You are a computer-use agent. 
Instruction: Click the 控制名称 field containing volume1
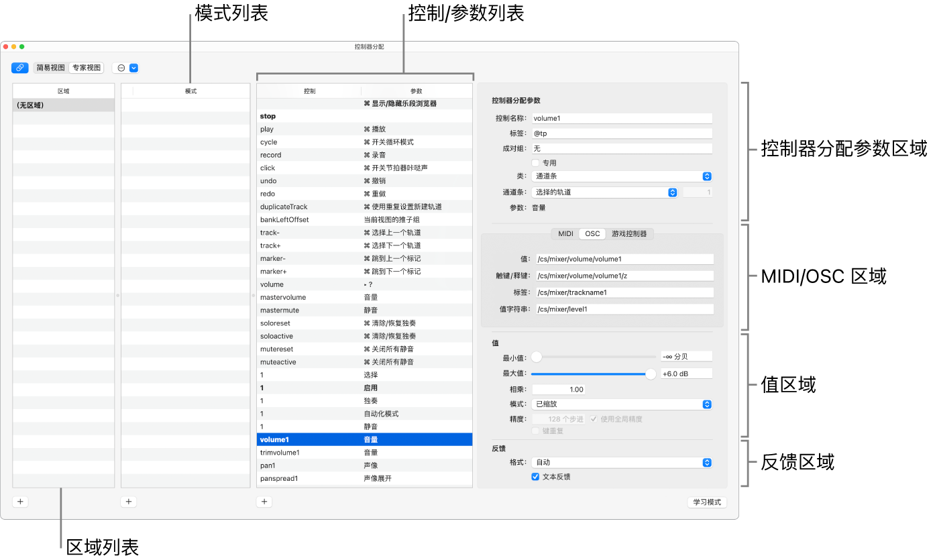point(622,118)
